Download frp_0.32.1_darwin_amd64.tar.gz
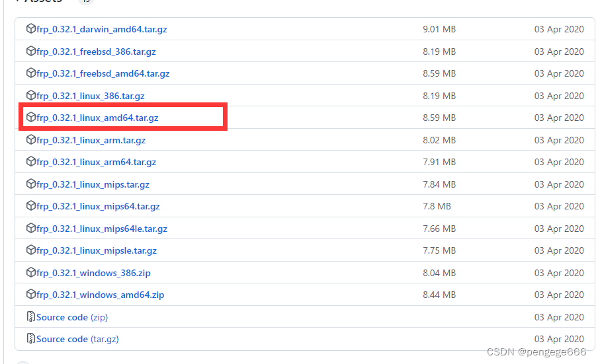The width and height of the screenshot is (596, 364). (x=101, y=29)
